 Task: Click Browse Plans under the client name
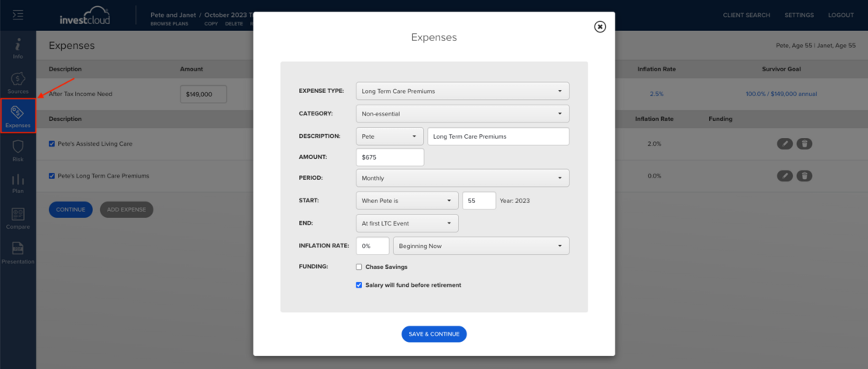pos(170,24)
